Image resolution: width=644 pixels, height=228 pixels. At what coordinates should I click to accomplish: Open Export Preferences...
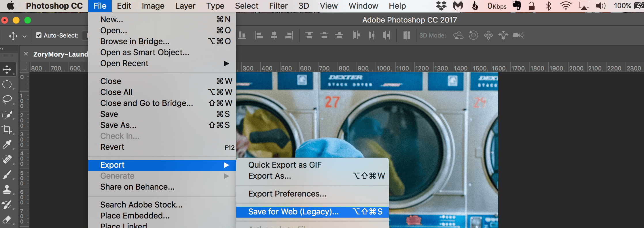click(x=312, y=194)
